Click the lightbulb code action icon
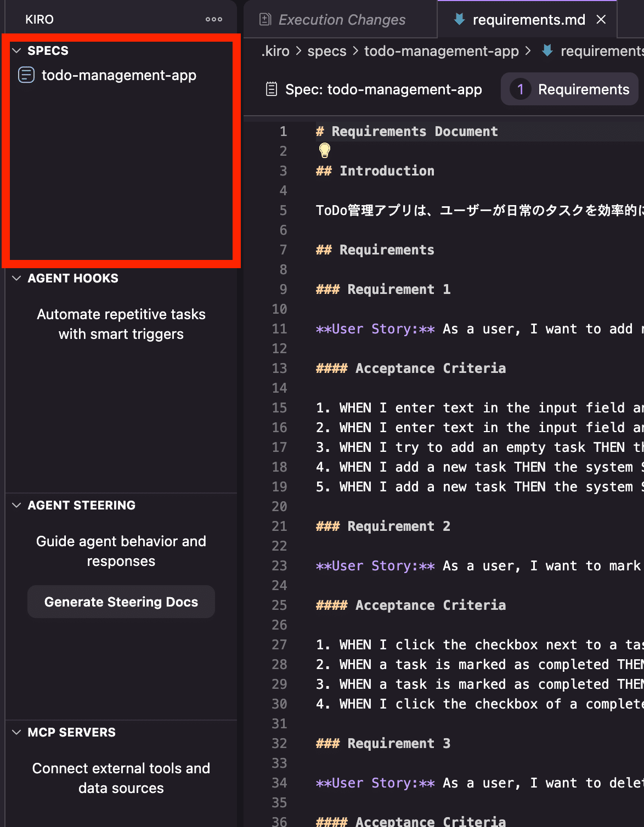 point(325,150)
